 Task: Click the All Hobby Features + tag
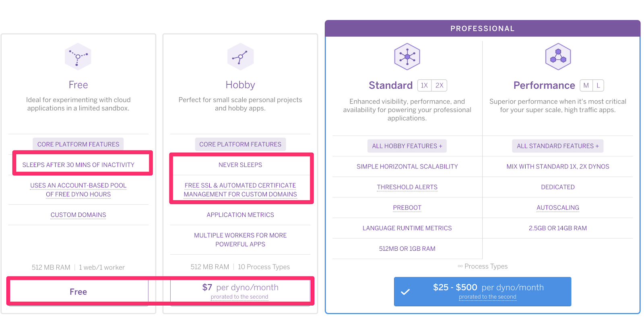tap(407, 146)
